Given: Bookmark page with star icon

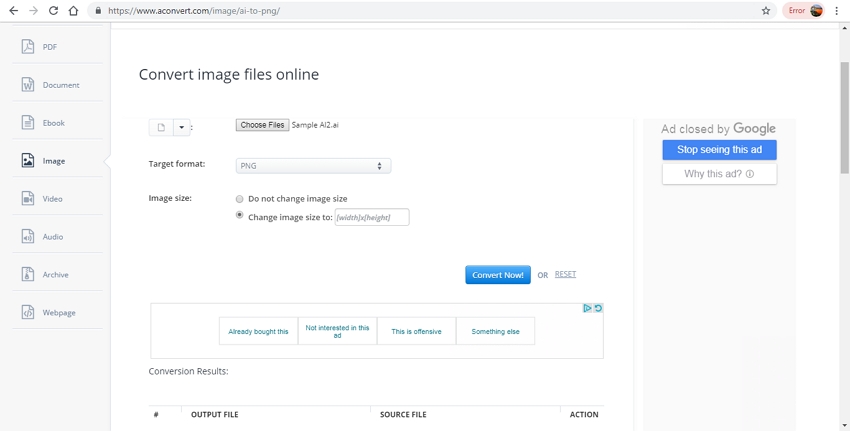Looking at the screenshot, I should click(x=766, y=11).
